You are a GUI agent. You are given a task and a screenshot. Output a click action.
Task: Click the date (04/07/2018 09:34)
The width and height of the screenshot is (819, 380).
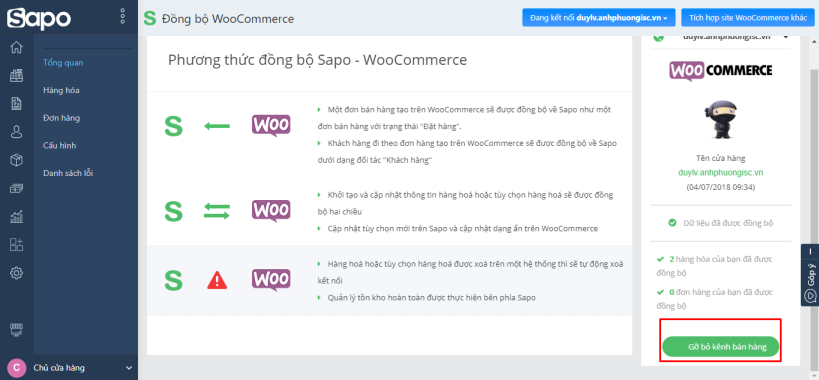pyautogui.click(x=720, y=186)
